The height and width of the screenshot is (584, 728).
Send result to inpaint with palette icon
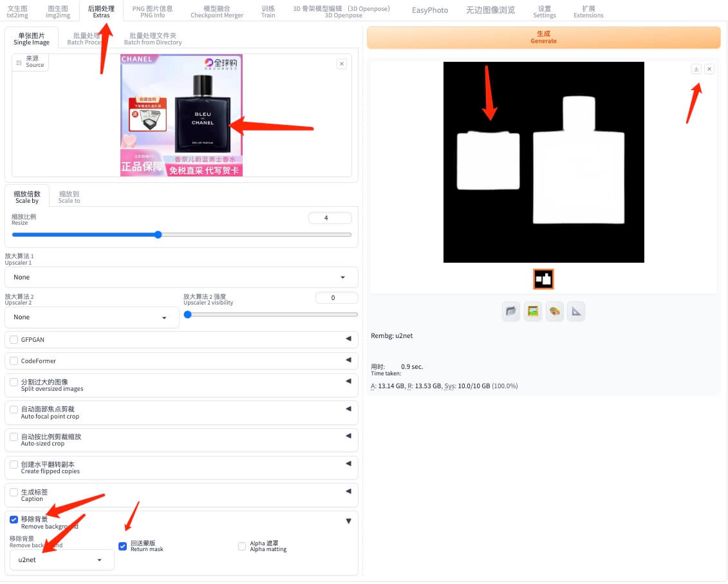554,311
